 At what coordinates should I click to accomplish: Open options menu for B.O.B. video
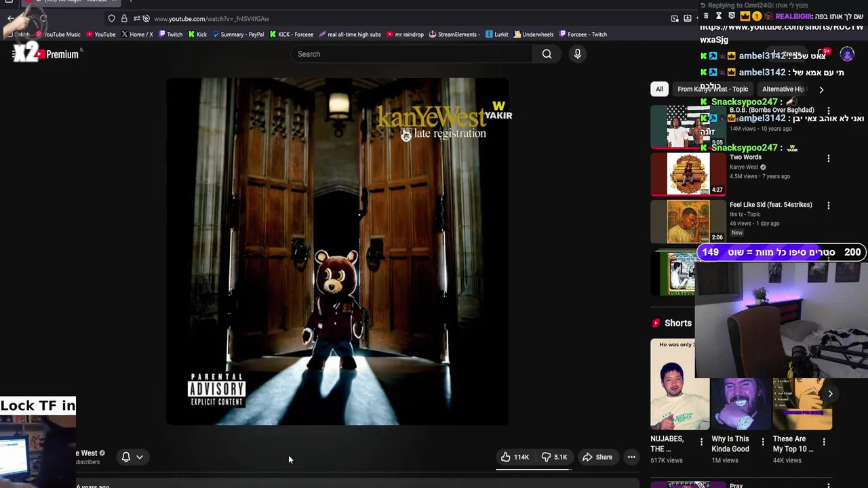828,110
